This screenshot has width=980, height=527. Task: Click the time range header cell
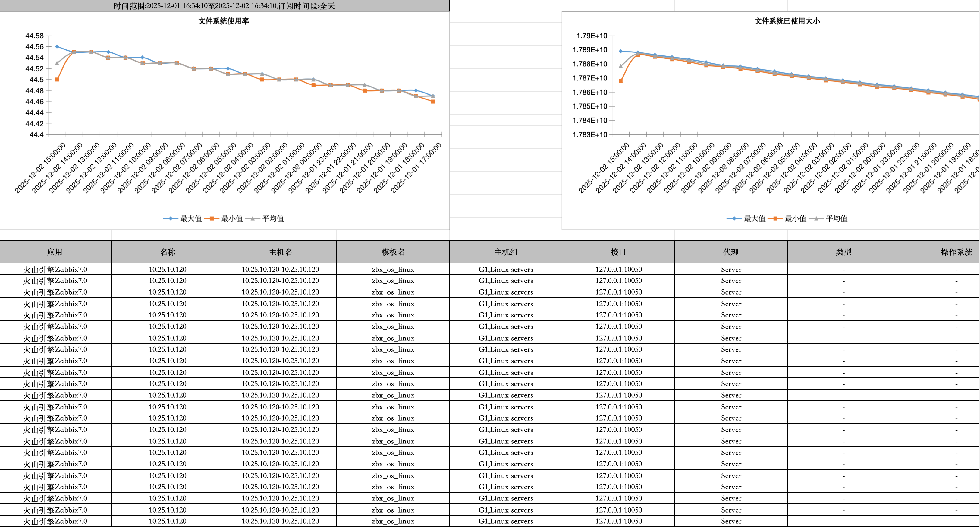[x=224, y=6]
